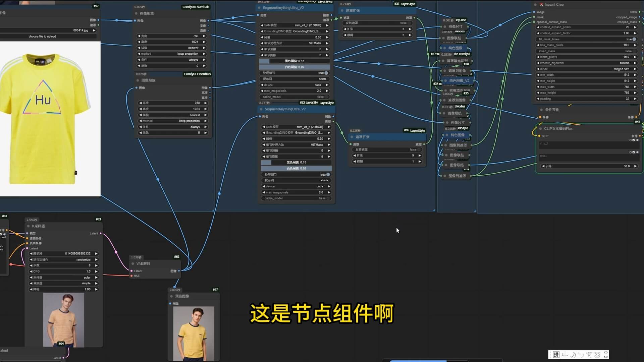Collapse the CLIP文本编码Flux node title dot
Image resolution: width=644 pixels, height=362 pixels.
541,129
